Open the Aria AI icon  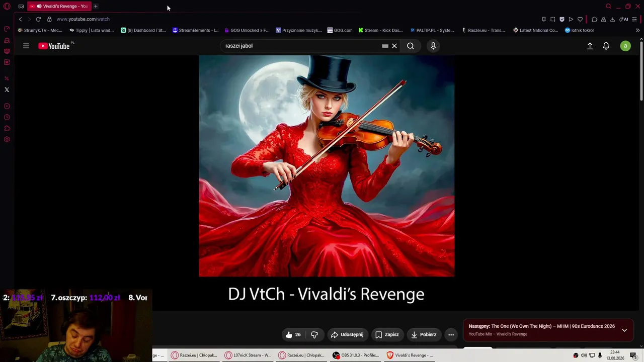pos(623,19)
